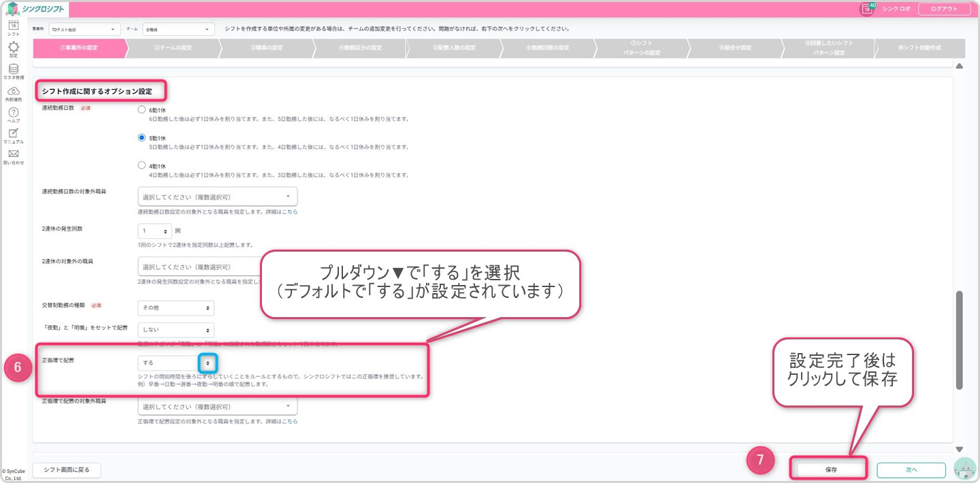Open the シフト calendar icon in sidebar
The height and width of the screenshot is (483, 980).
(x=13, y=26)
